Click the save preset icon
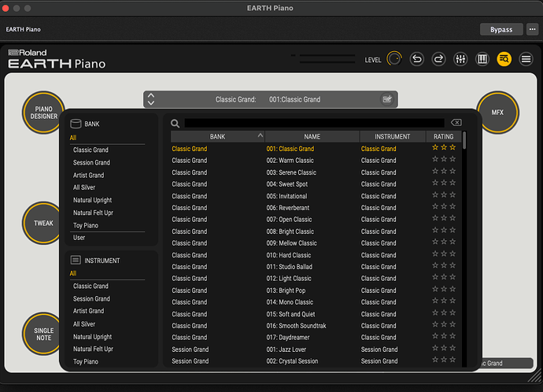 (x=387, y=99)
